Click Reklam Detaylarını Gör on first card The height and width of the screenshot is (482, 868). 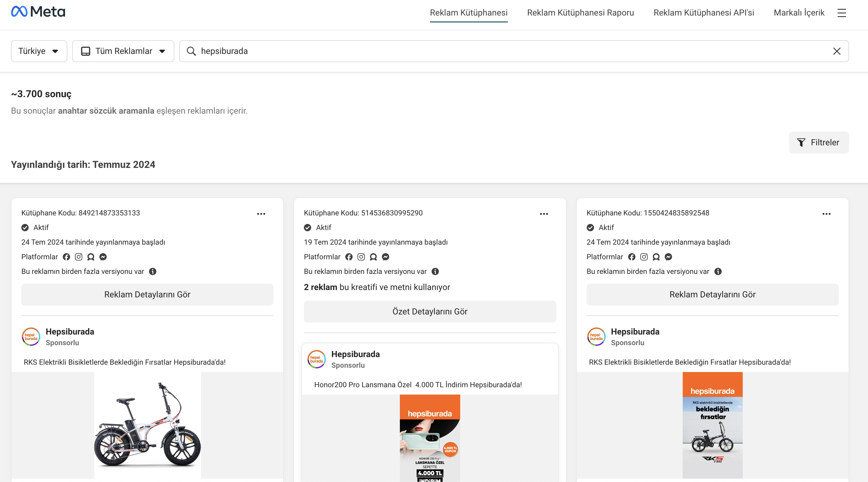click(147, 294)
